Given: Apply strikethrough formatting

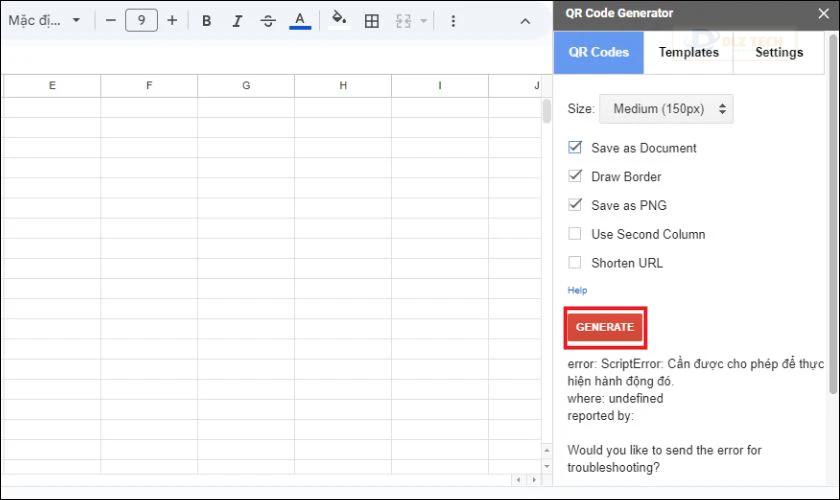Looking at the screenshot, I should [x=268, y=21].
